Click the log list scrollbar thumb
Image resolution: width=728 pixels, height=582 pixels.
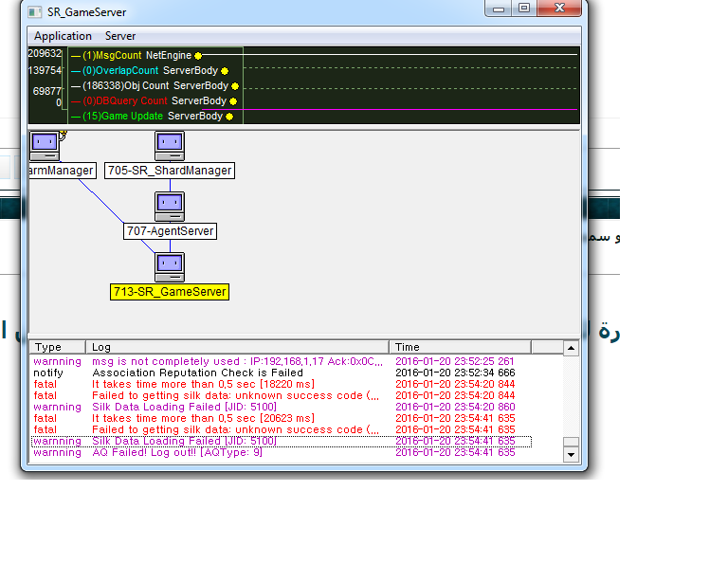click(571, 442)
